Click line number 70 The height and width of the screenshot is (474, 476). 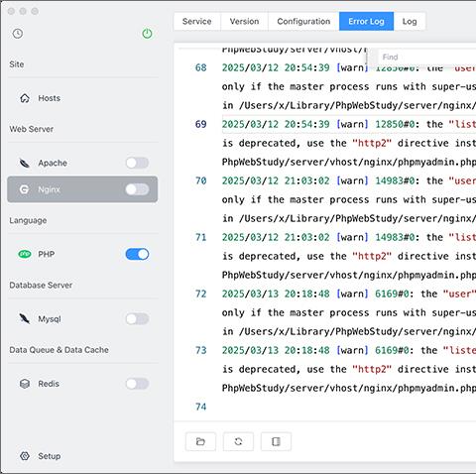pos(201,180)
